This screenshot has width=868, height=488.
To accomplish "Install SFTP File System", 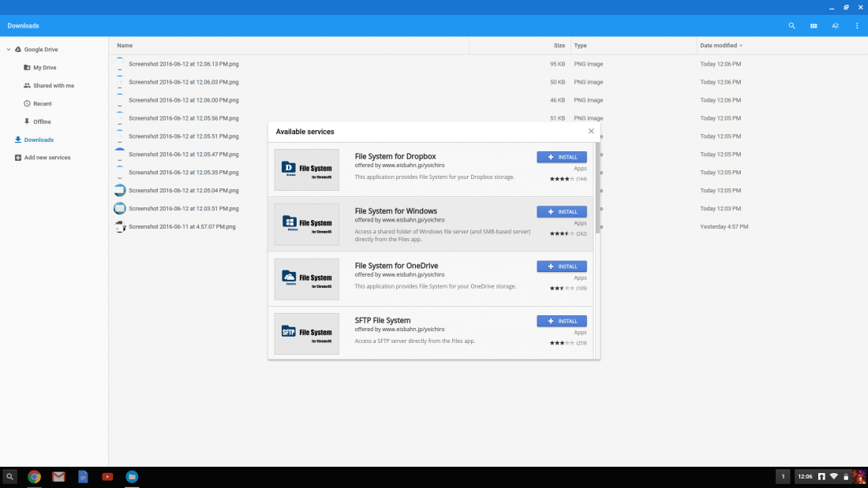I will [x=562, y=321].
